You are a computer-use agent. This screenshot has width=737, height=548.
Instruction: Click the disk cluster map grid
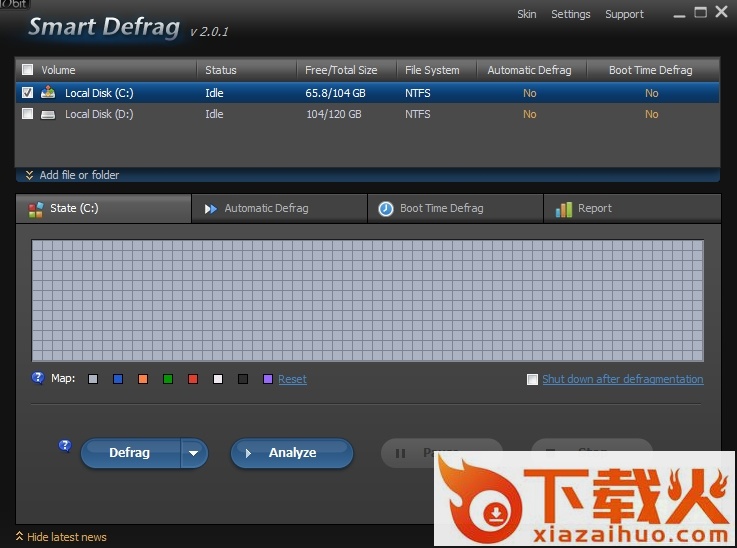click(368, 300)
